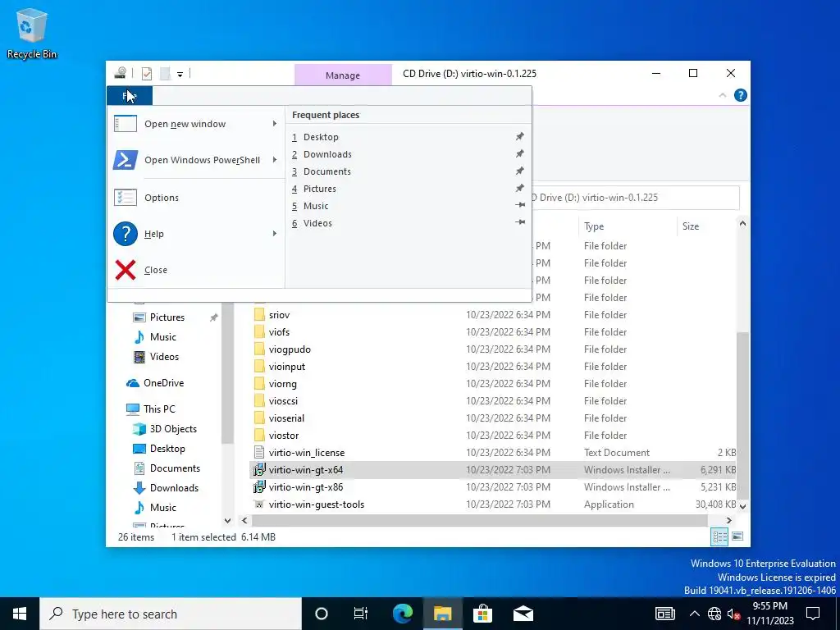Screen dimensions: 840x630
Task: Select the viogpudo folder
Action: pyautogui.click(x=290, y=349)
